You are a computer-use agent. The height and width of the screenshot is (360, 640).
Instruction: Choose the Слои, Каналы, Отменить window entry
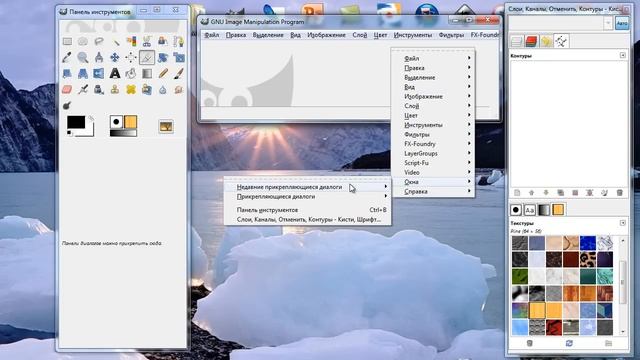308,220
